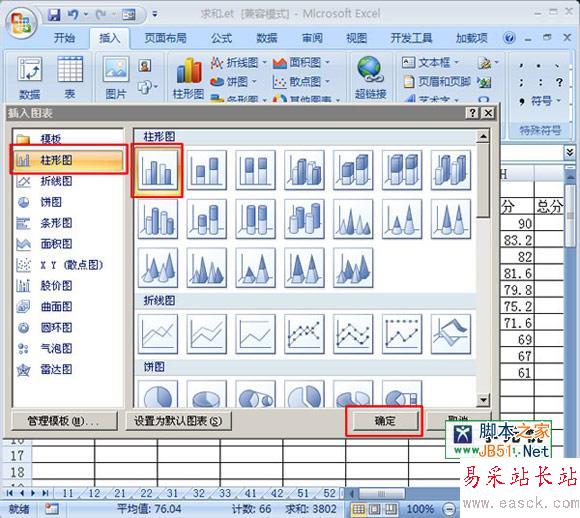Open the 开始 ribbon tab
This screenshot has height=518, width=580.
(65, 38)
